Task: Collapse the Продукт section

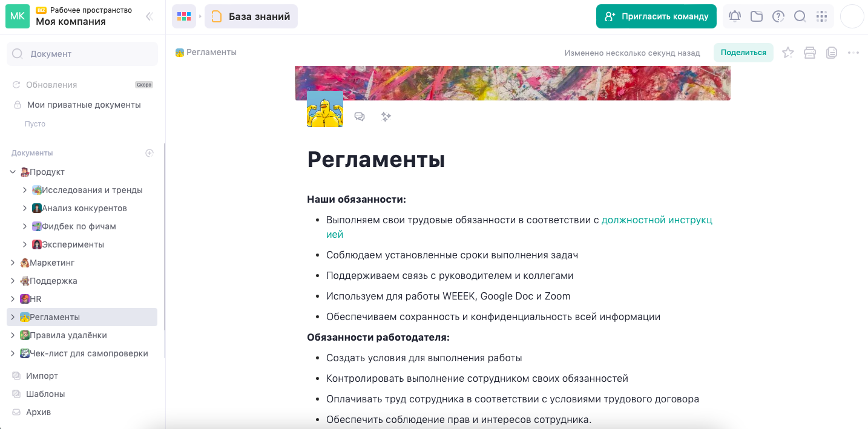Action: pyautogui.click(x=13, y=171)
